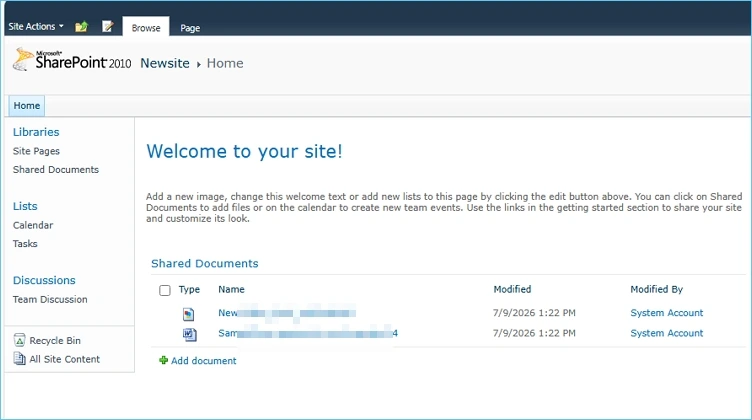This screenshot has height=420, width=752.
Task: Switch to the Browse ribbon tab
Action: click(146, 28)
